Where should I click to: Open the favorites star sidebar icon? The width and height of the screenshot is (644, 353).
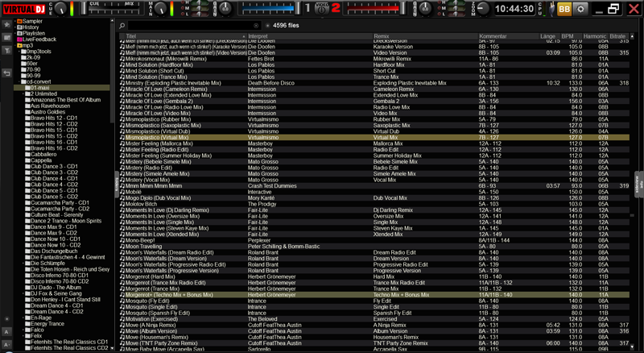point(7,25)
